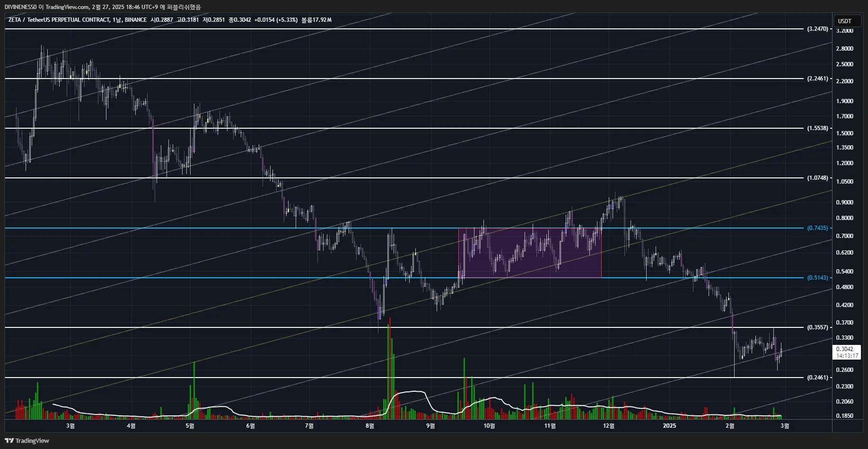Click the low value 저0.2851
868x449 pixels.
tap(214, 20)
